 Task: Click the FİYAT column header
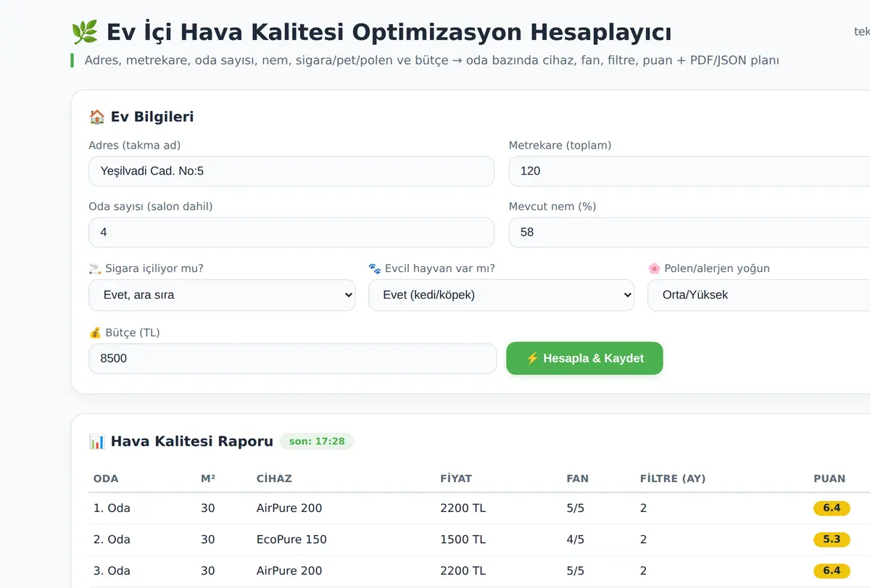click(456, 479)
